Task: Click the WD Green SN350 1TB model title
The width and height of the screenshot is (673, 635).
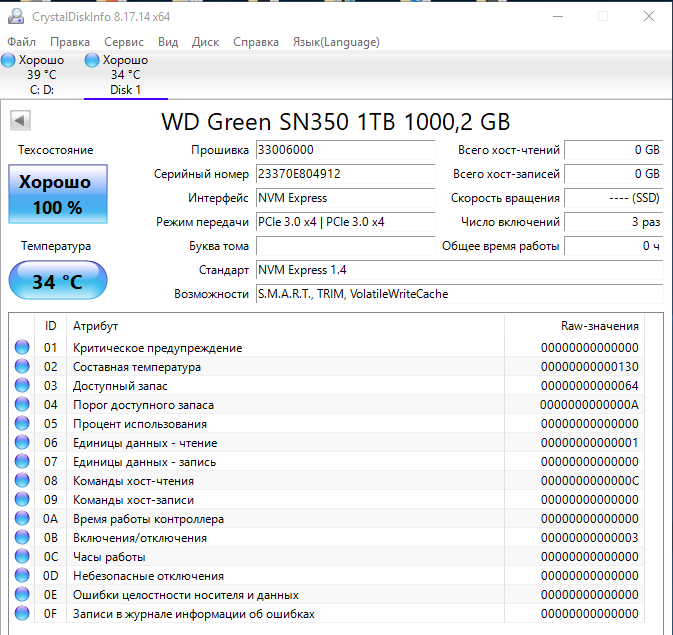Action: 335,122
